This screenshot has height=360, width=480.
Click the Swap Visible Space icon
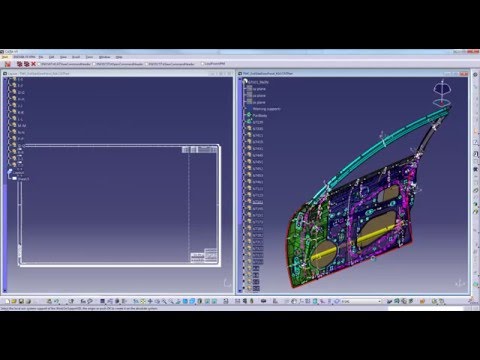214,301
